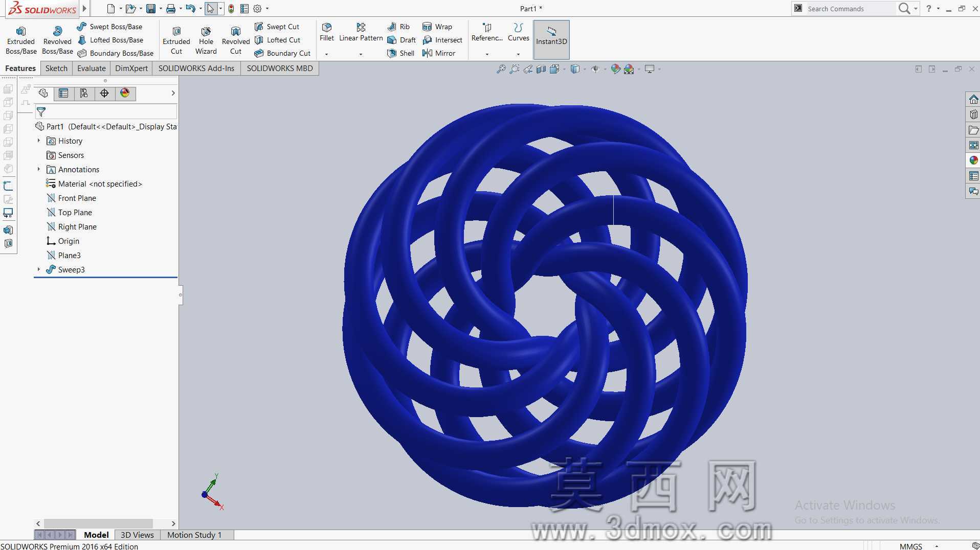Click the Shell tool
The width and height of the screenshot is (980, 550).
coord(400,53)
